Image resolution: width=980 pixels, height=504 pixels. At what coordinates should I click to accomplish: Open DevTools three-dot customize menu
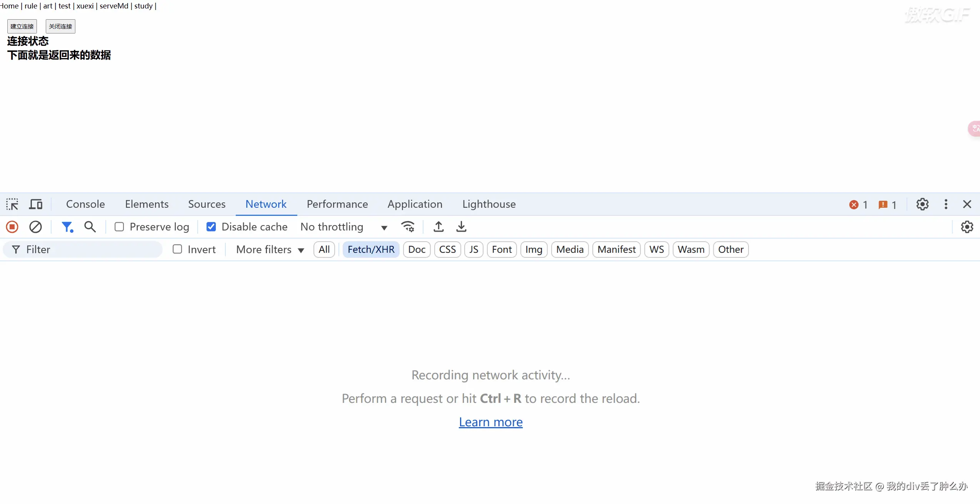(x=946, y=204)
